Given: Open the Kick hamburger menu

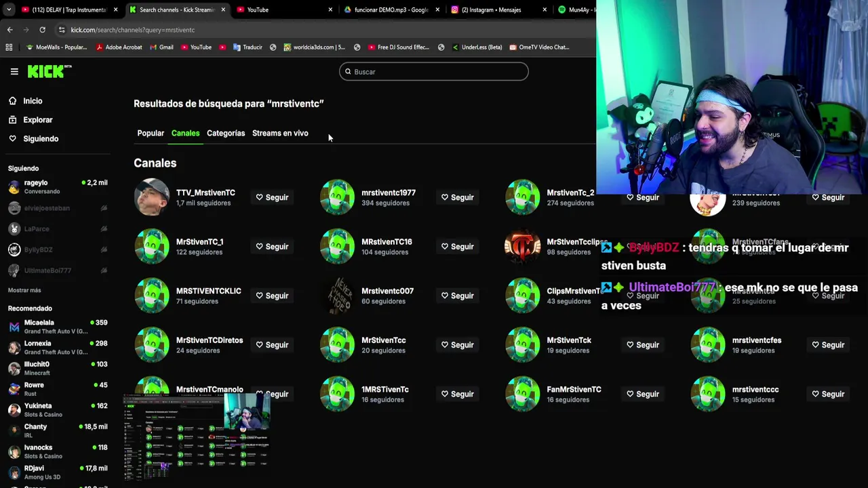Looking at the screenshot, I should tap(14, 71).
